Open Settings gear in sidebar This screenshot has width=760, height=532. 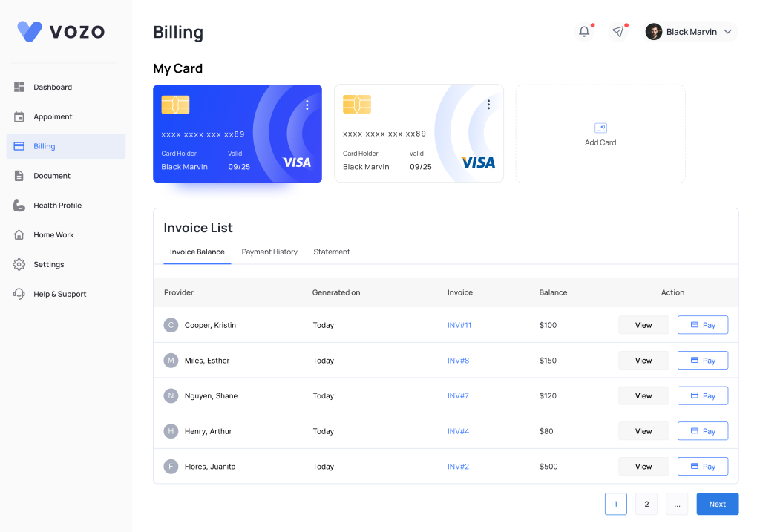(20, 265)
